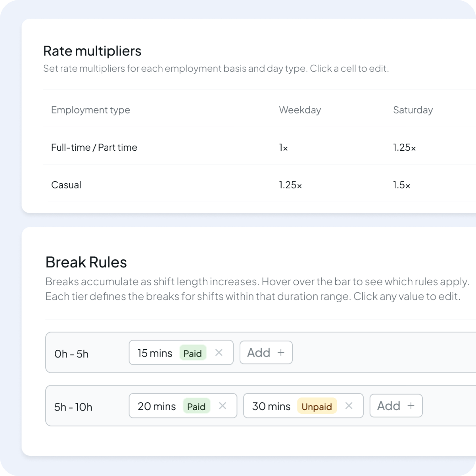Edit the Full-time Saturday multiplier value
The height and width of the screenshot is (476, 476).
click(x=405, y=148)
